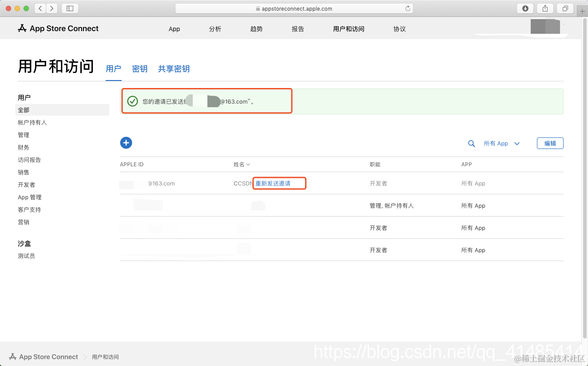
Task: Select 测试员 under 沙盒
Action: pos(26,256)
